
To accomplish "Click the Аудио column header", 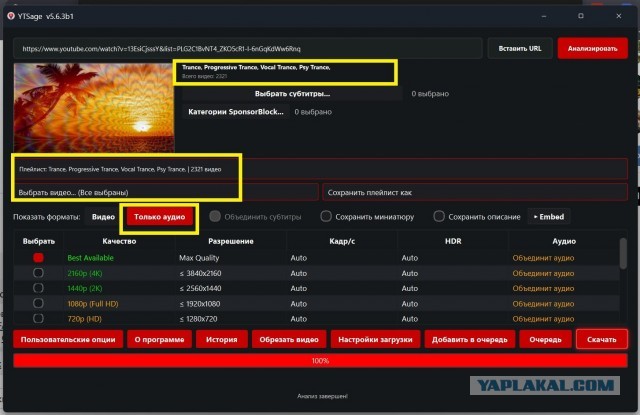I will (564, 241).
